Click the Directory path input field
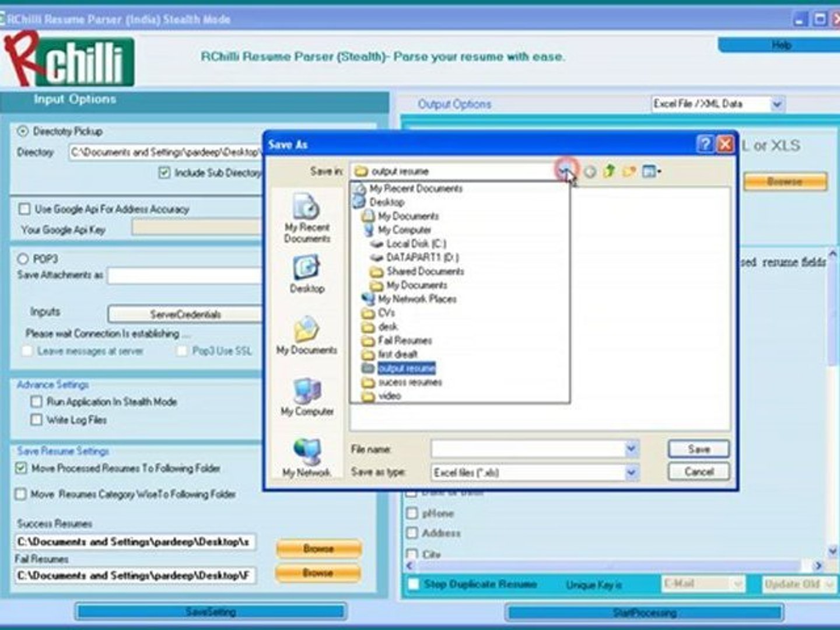Screen dimensions: 840x630 [165, 152]
